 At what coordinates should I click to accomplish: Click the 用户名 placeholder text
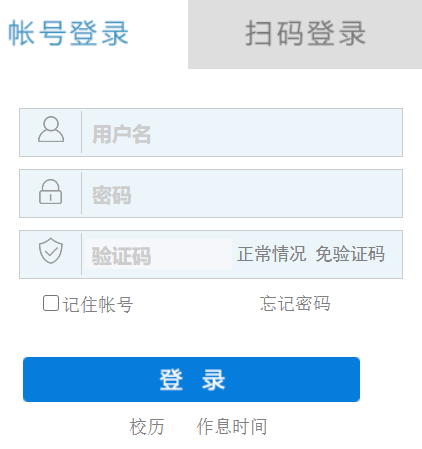[x=122, y=134]
